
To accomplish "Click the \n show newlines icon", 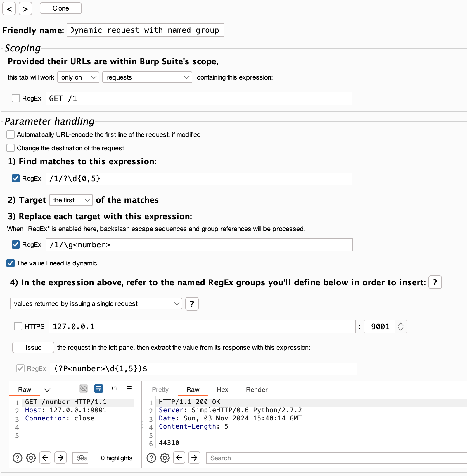I will point(114,388).
